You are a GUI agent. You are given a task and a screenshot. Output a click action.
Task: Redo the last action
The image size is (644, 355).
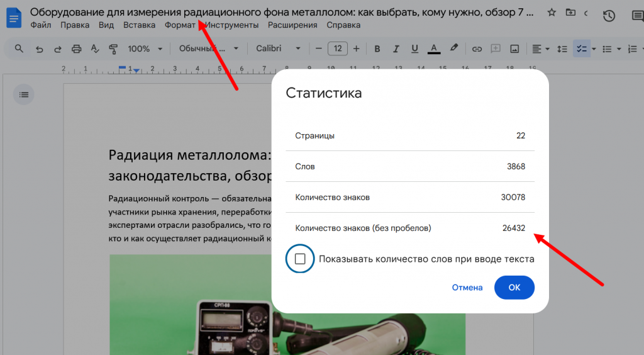pyautogui.click(x=57, y=49)
